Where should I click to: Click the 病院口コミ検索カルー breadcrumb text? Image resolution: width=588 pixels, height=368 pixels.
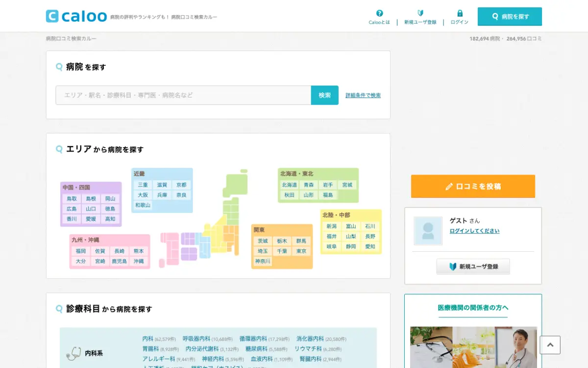(71, 39)
